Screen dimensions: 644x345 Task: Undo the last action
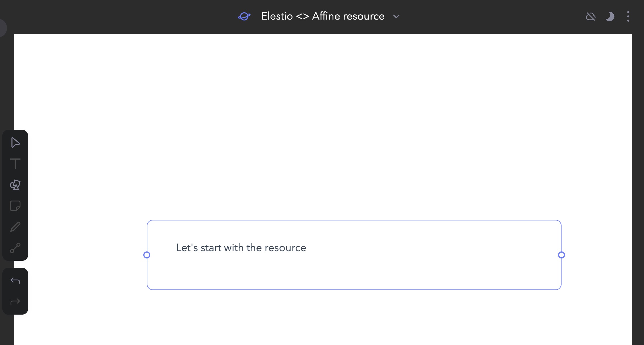click(x=15, y=280)
